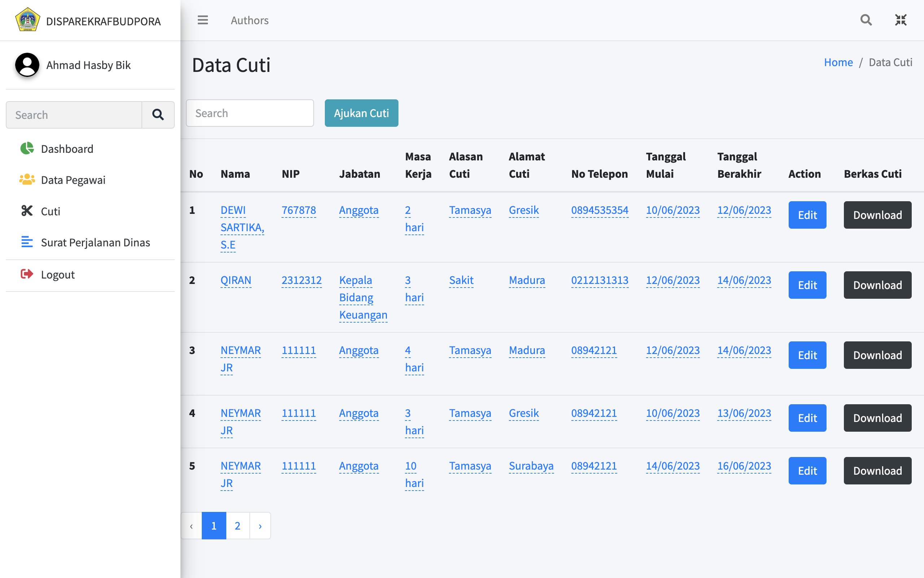Edit row 3 NEYMAR JR entry
The width and height of the screenshot is (924, 578).
click(807, 355)
